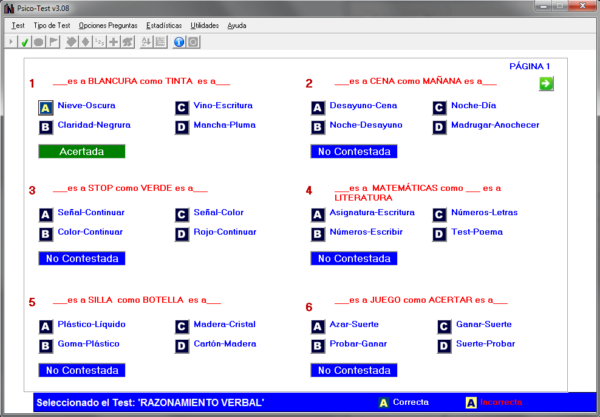
Task: Click the green checkmark toolbar icon
Action: pos(24,42)
